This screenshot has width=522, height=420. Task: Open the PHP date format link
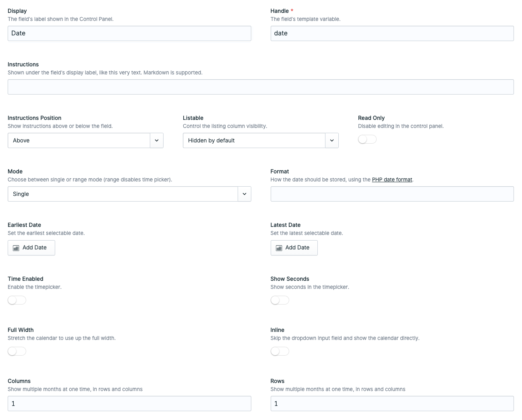[392, 180]
